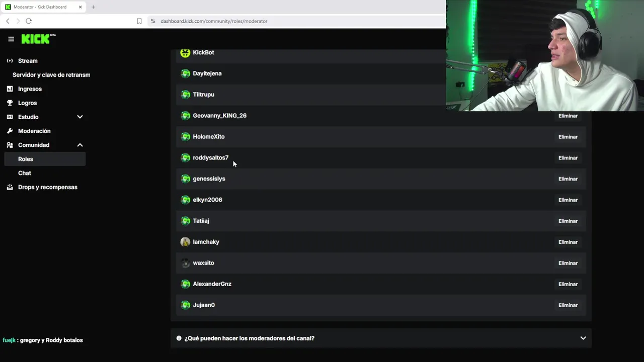Click the username KickBot
This screenshot has width=644, height=362.
pos(203,53)
